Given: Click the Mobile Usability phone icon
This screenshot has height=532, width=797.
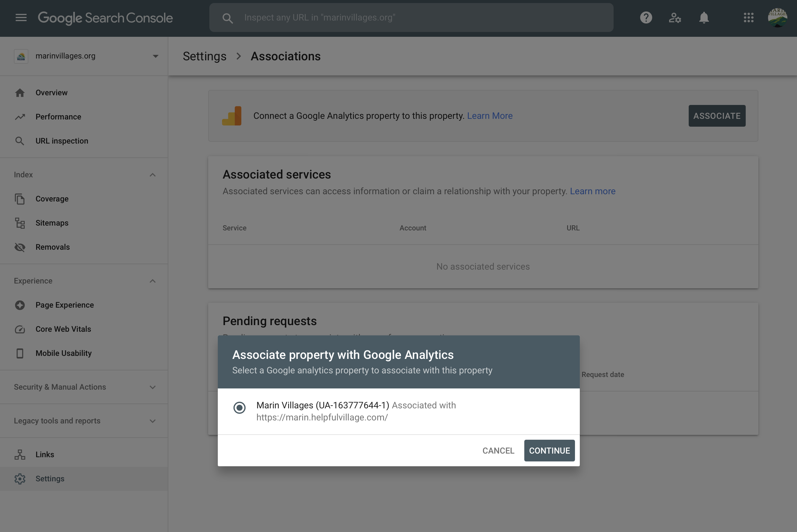Looking at the screenshot, I should (x=20, y=353).
